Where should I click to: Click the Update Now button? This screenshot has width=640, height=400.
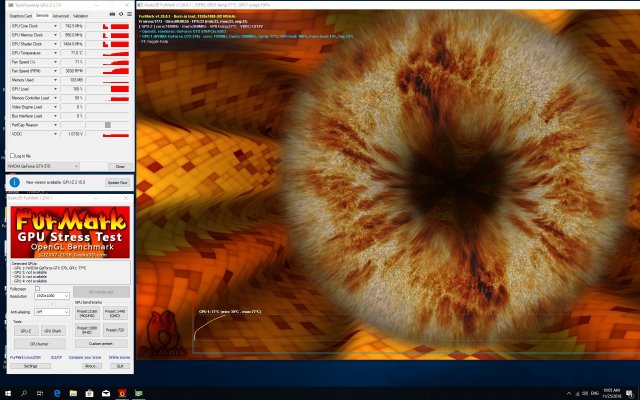pyautogui.click(x=116, y=183)
